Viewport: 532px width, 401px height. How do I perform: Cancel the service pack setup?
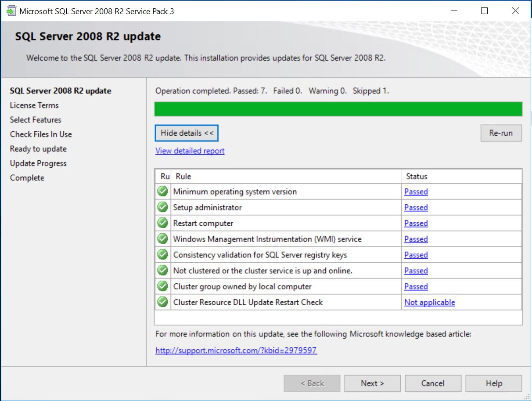tap(433, 383)
